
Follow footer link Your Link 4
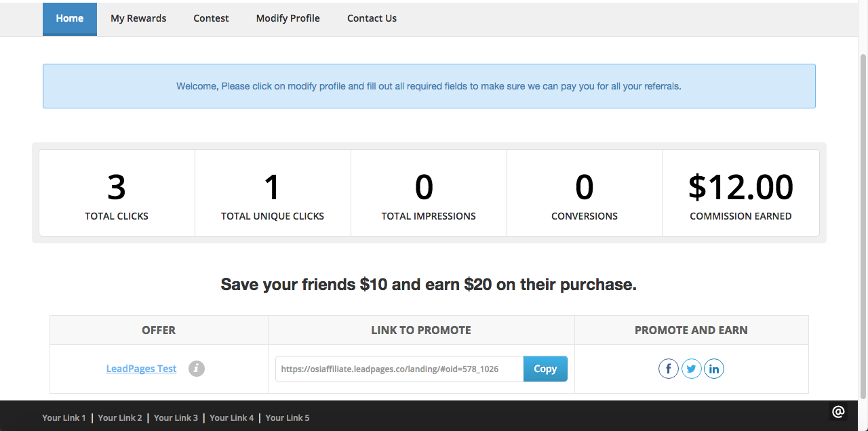coord(232,418)
